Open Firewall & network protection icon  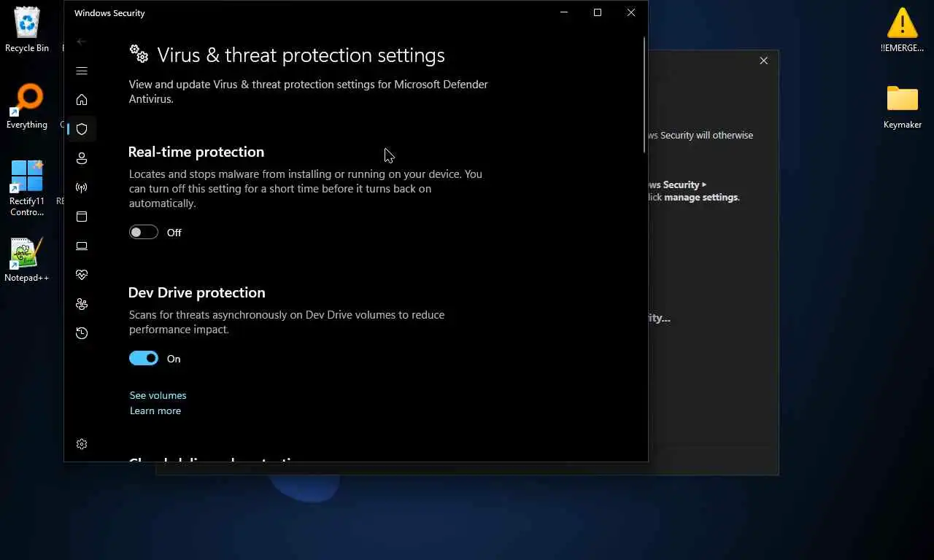[82, 187]
